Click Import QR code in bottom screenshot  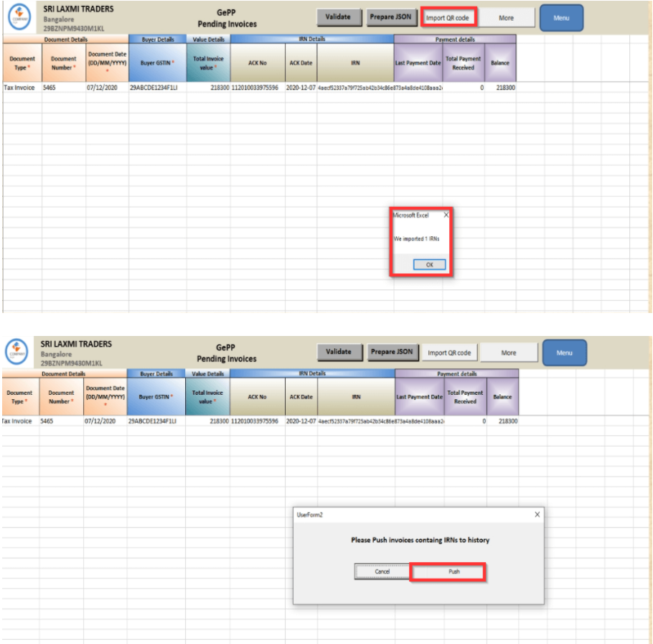point(450,353)
